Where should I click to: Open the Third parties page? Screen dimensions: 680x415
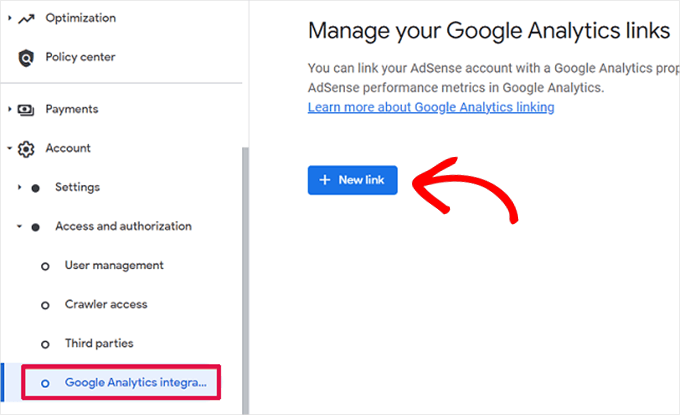(x=99, y=343)
